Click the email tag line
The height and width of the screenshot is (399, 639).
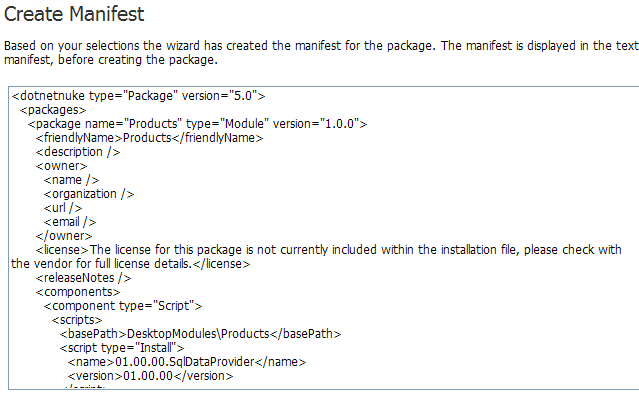[x=70, y=222]
